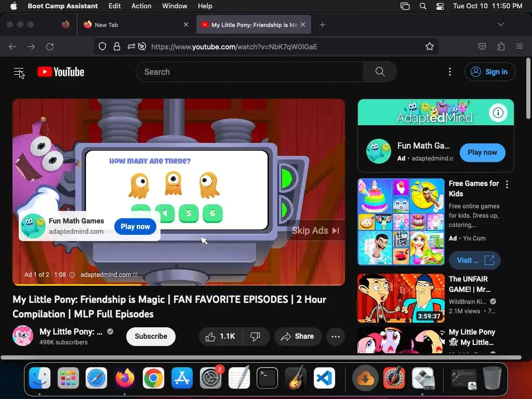The image size is (532, 399).
Task: Open the YouTube guide hamburger menu
Action: (19, 72)
